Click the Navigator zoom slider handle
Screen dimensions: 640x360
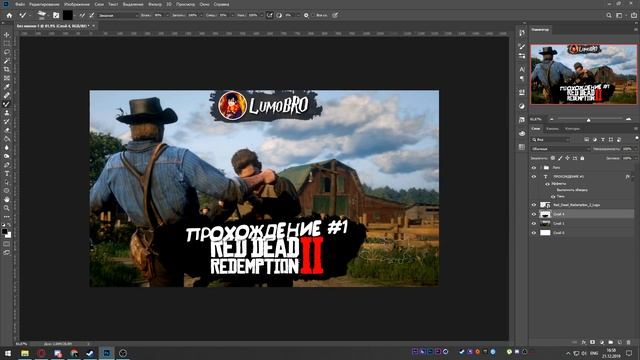(x=588, y=120)
